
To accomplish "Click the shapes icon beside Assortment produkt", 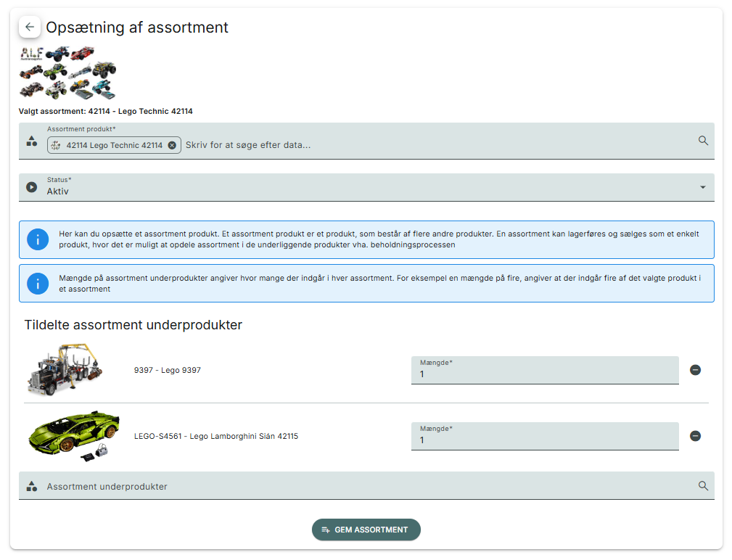I will click(x=32, y=141).
